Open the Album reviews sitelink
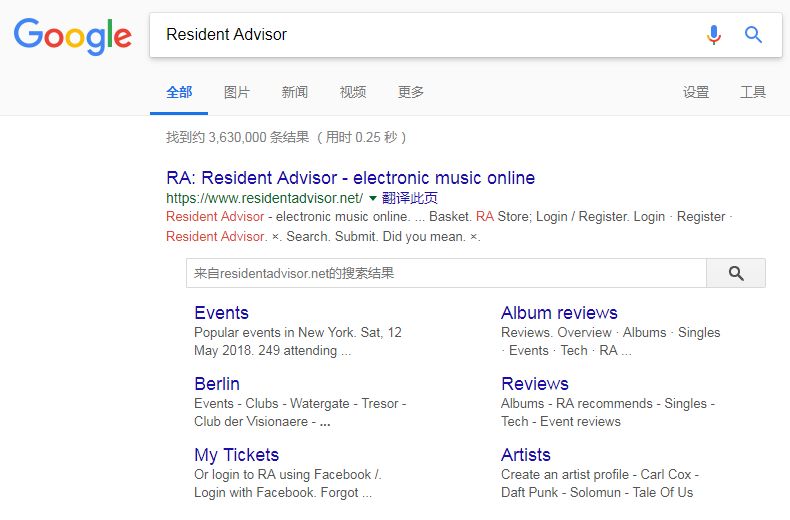The image size is (790, 520). click(559, 313)
